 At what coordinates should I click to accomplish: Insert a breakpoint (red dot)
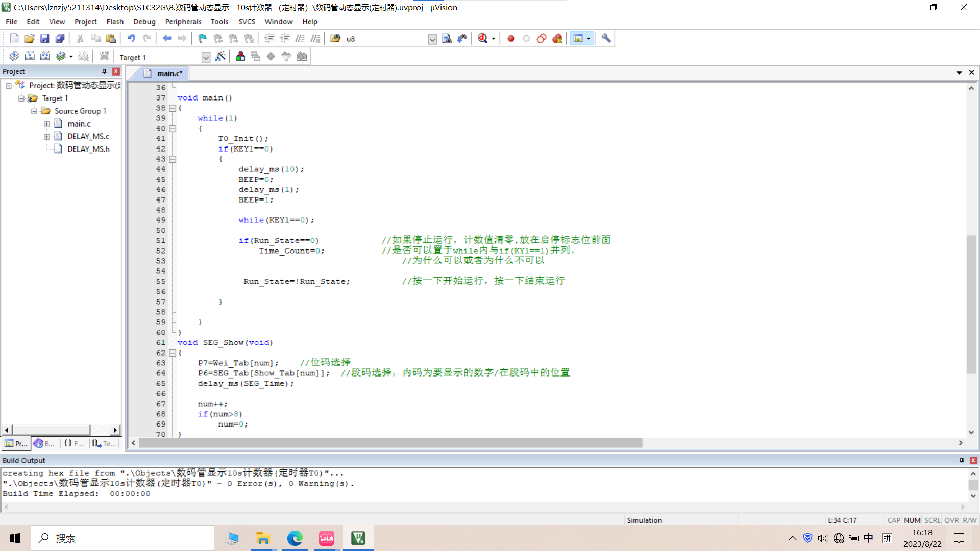click(511, 38)
